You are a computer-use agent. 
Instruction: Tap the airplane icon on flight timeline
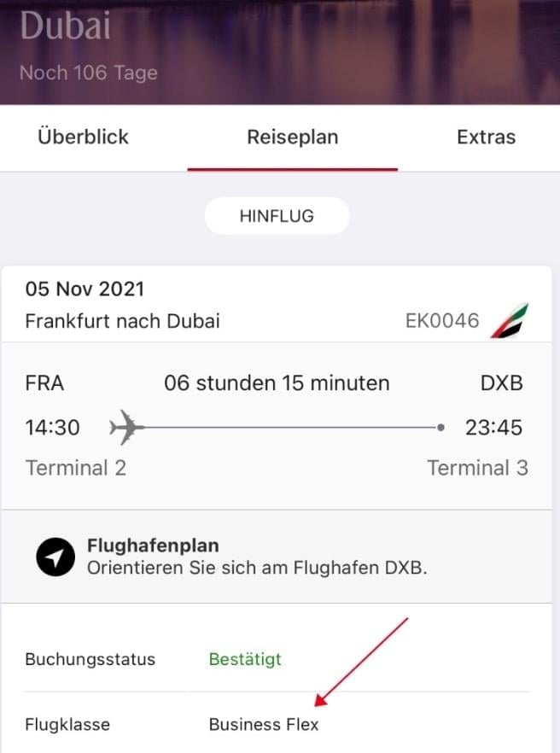125,427
